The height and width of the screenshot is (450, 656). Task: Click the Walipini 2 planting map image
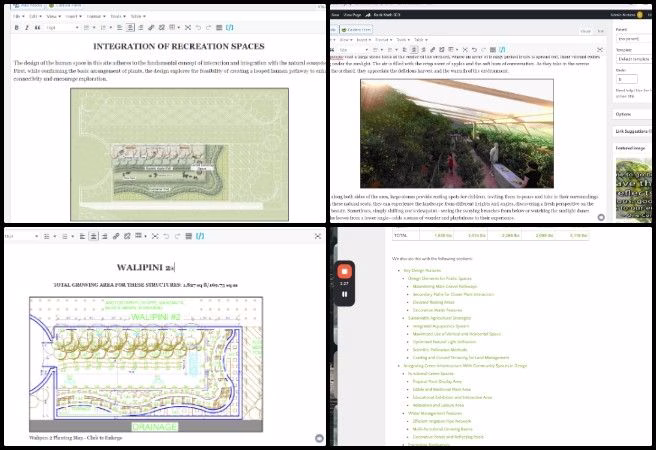pyautogui.click(x=146, y=364)
